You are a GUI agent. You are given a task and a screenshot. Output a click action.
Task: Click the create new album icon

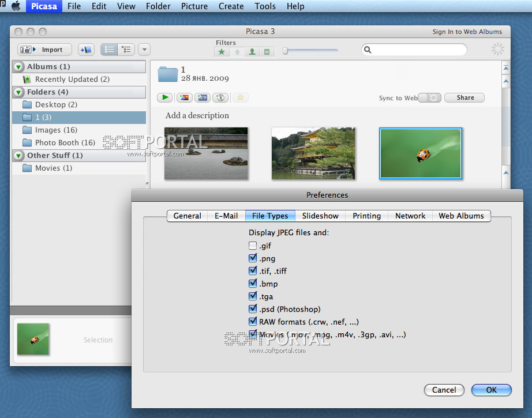pyautogui.click(x=86, y=50)
